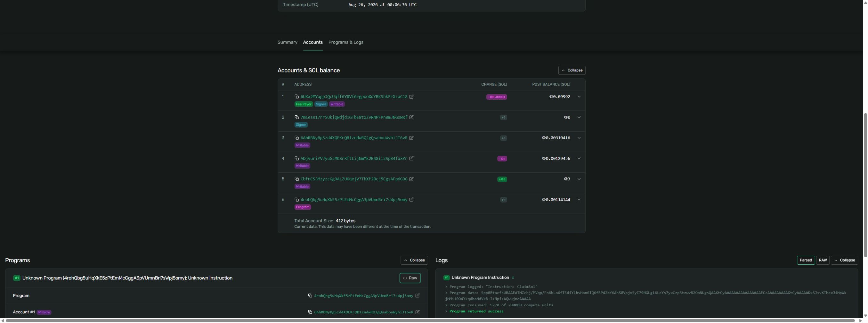The height and width of the screenshot is (323, 868).
Task: Click the -0.00001 change badge
Action: [496, 97]
